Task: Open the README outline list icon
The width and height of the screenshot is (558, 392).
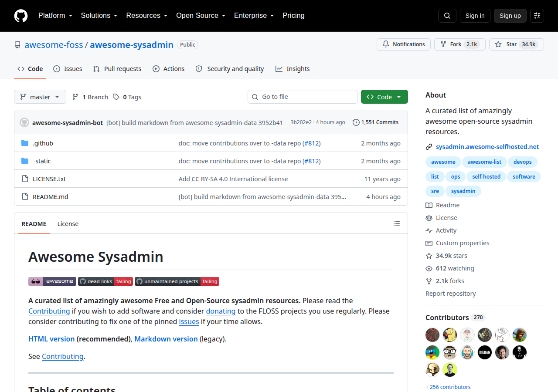Action: point(397,223)
